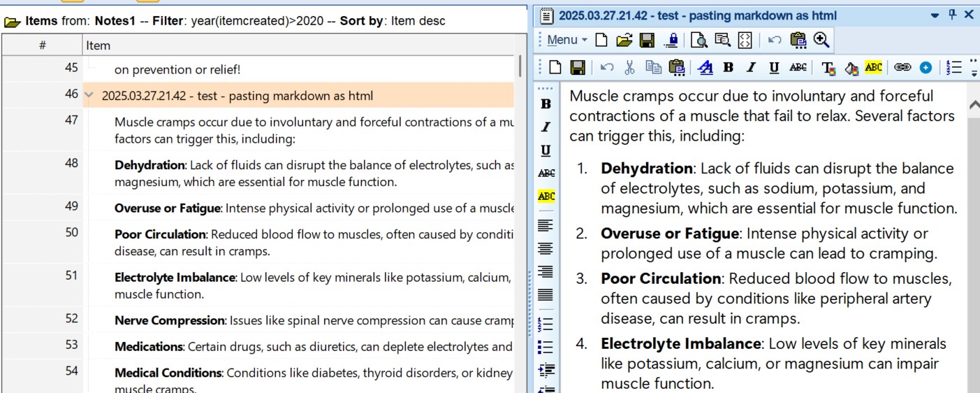
Task: Click the open-folder icon beside 'Items from'
Action: pyautogui.click(x=13, y=22)
